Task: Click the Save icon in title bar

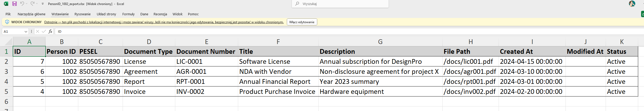Action: point(15,4)
